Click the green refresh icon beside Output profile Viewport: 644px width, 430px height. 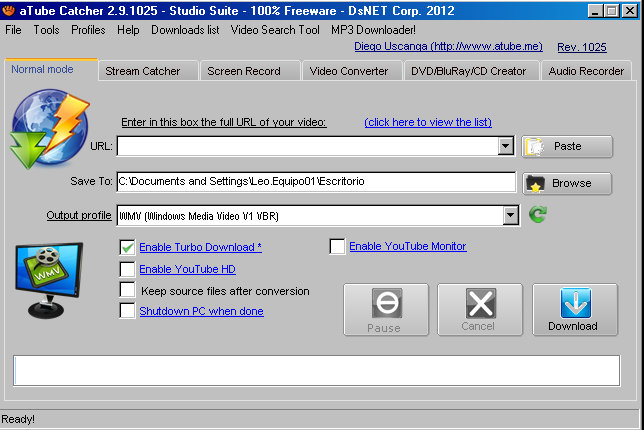tap(538, 215)
